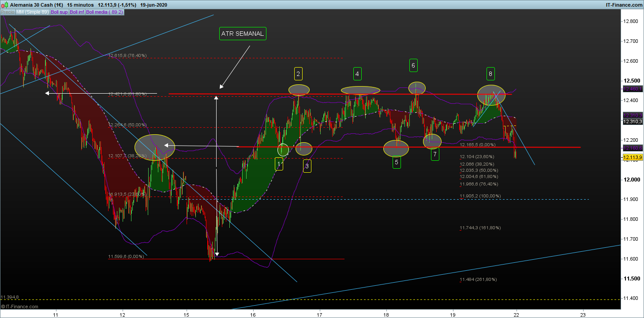This screenshot has width=644, height=318.
Task: Click the 12.104 (23,60%) Fibonacci label
Action: point(477,157)
